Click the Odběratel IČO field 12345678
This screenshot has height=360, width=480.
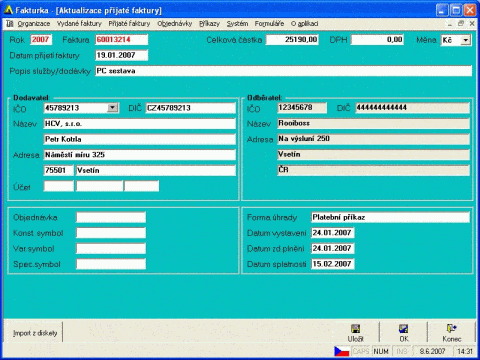(x=302, y=108)
